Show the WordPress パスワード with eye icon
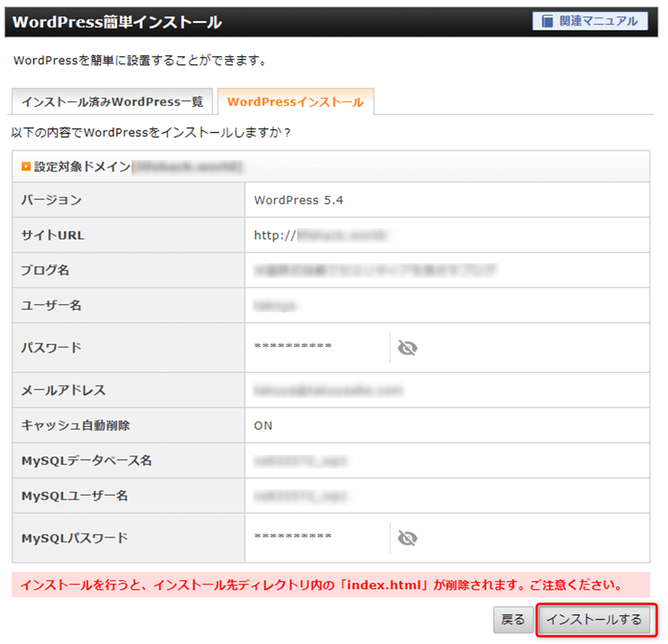Viewport: 668px width, 644px height. [x=407, y=348]
